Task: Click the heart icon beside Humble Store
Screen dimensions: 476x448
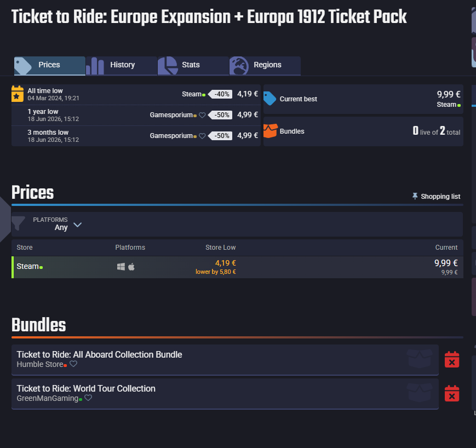Action: [x=73, y=364]
